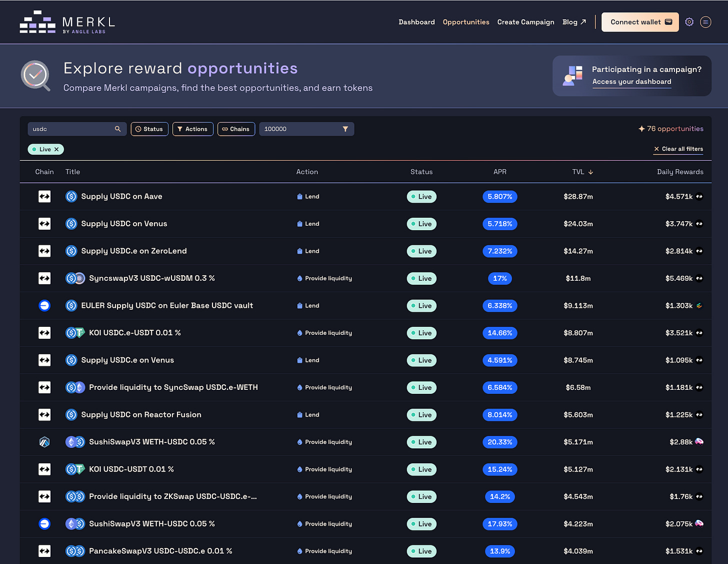Click the Connect wallet button
The image size is (728, 564).
[x=640, y=22]
